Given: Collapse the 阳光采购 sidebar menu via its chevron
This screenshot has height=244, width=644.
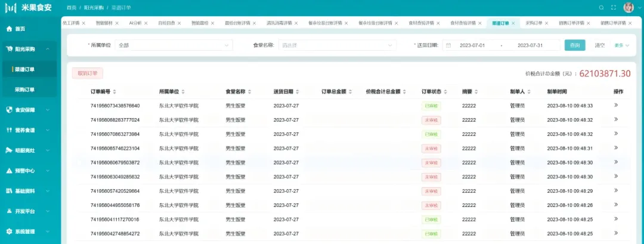Looking at the screenshot, I should pyautogui.click(x=48, y=49).
